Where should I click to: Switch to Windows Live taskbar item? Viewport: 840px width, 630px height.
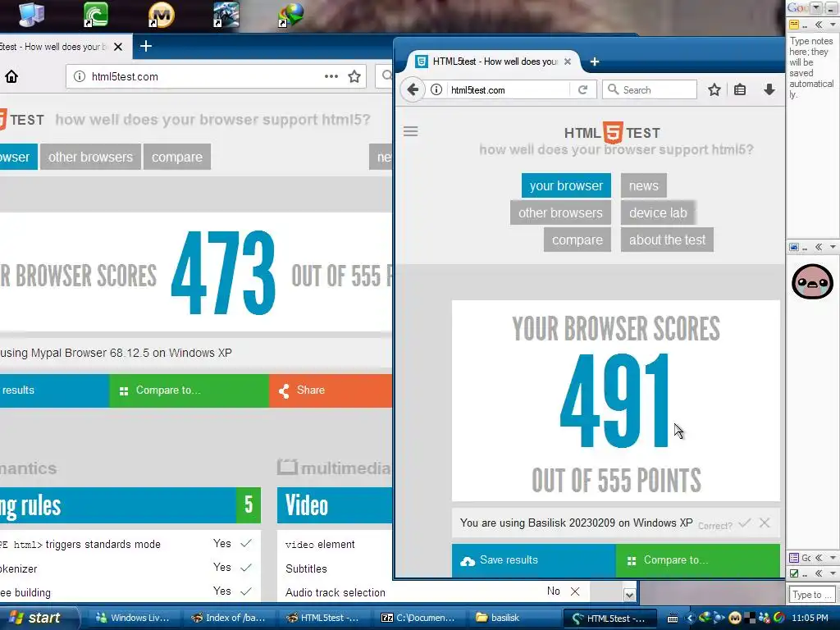click(x=132, y=618)
